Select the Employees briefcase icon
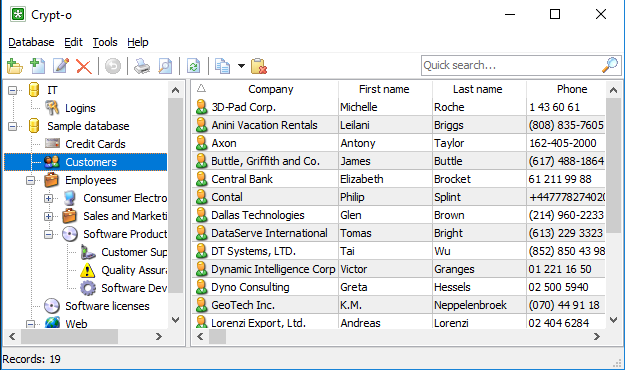625x370 pixels. pyautogui.click(x=52, y=180)
